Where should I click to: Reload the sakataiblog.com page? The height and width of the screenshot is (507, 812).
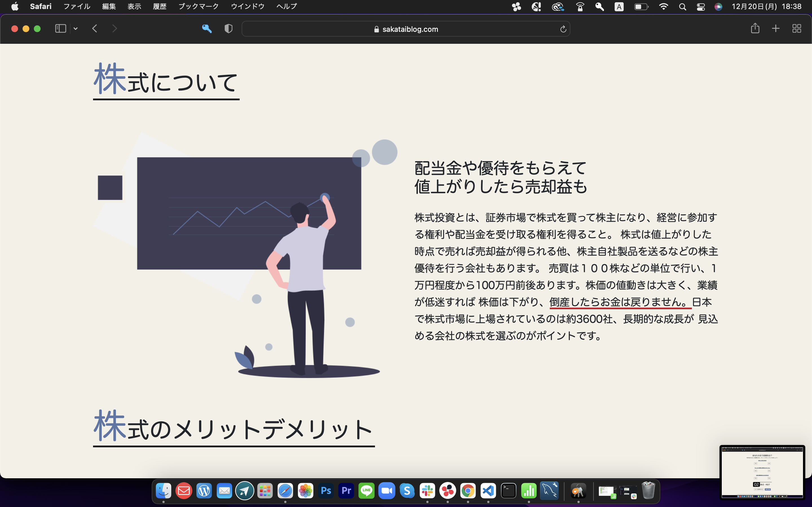pyautogui.click(x=563, y=29)
